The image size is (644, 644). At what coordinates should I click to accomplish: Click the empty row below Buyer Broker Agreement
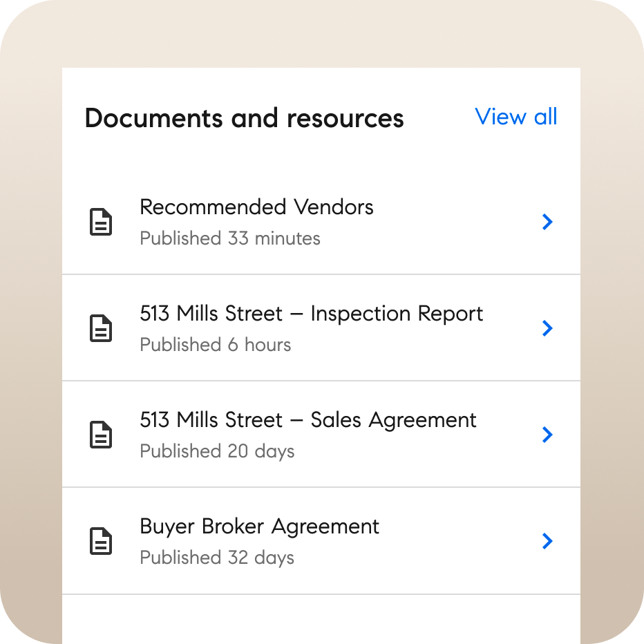tap(321, 619)
